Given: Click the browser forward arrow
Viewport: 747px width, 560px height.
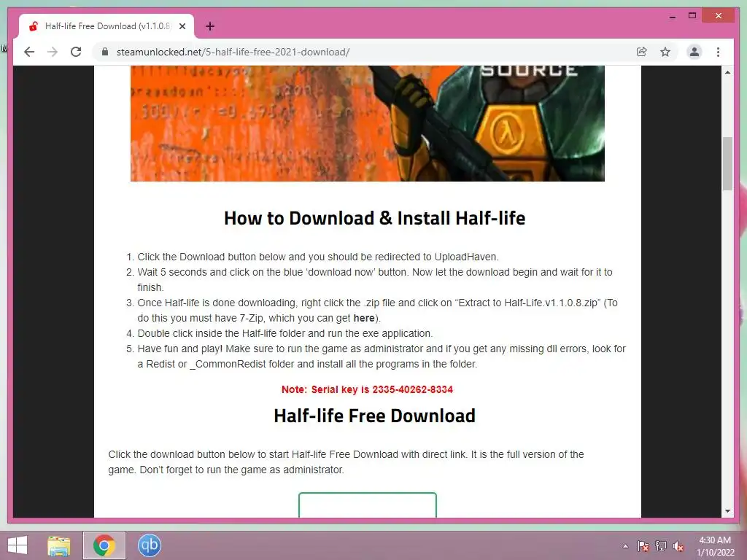Looking at the screenshot, I should tap(53, 52).
